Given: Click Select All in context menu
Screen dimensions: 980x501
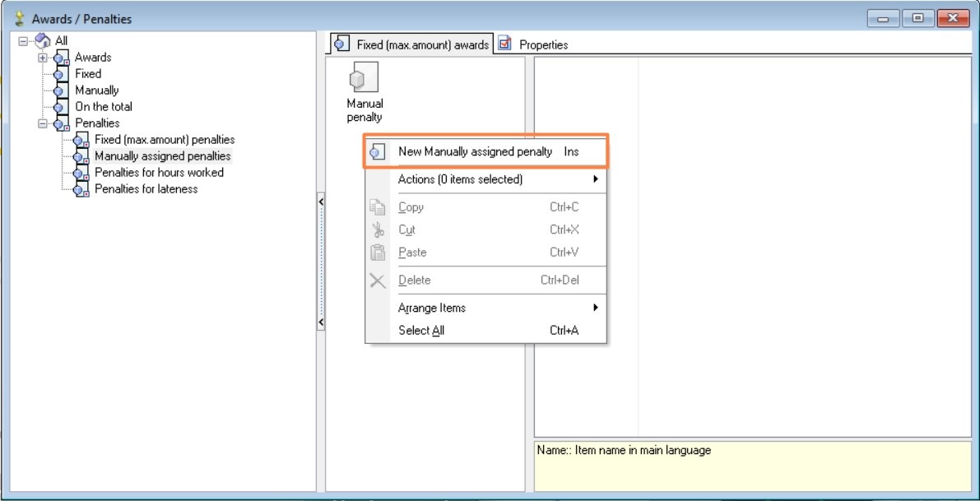Looking at the screenshot, I should pyautogui.click(x=485, y=331).
